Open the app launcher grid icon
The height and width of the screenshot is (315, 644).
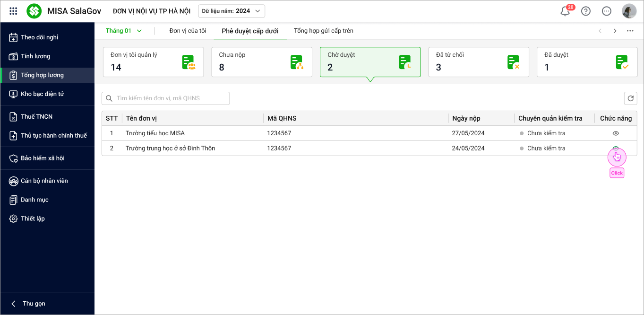click(x=13, y=11)
